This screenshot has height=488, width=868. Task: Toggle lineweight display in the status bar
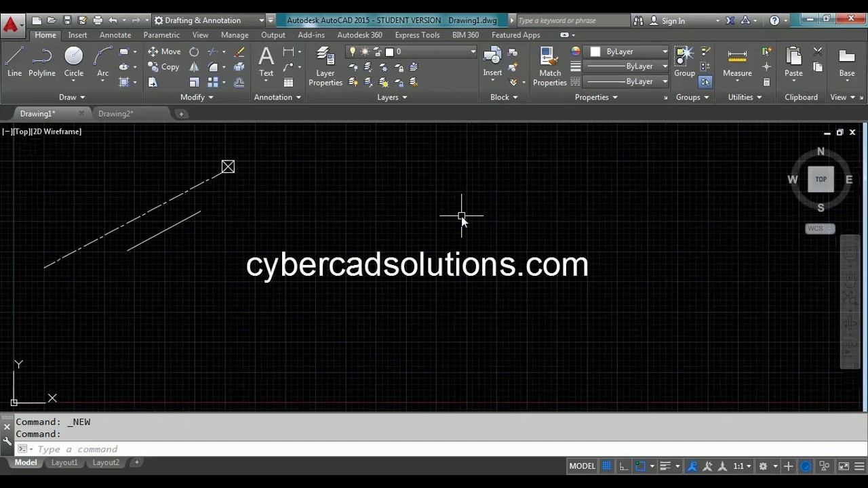(665, 466)
